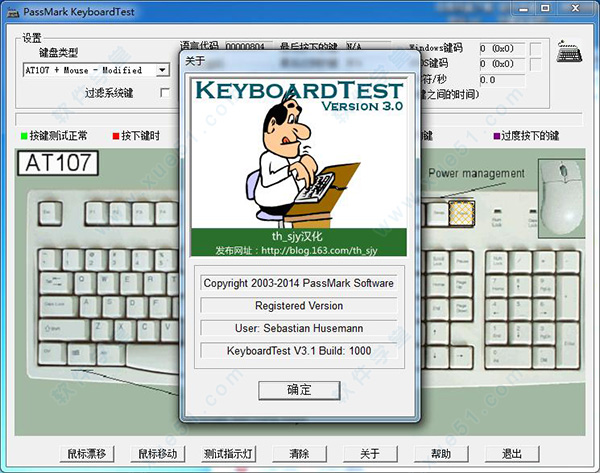Open the 键盘类型 dropdown showing AT107 + Mouse
This screenshot has width=600, height=473.
(96, 70)
